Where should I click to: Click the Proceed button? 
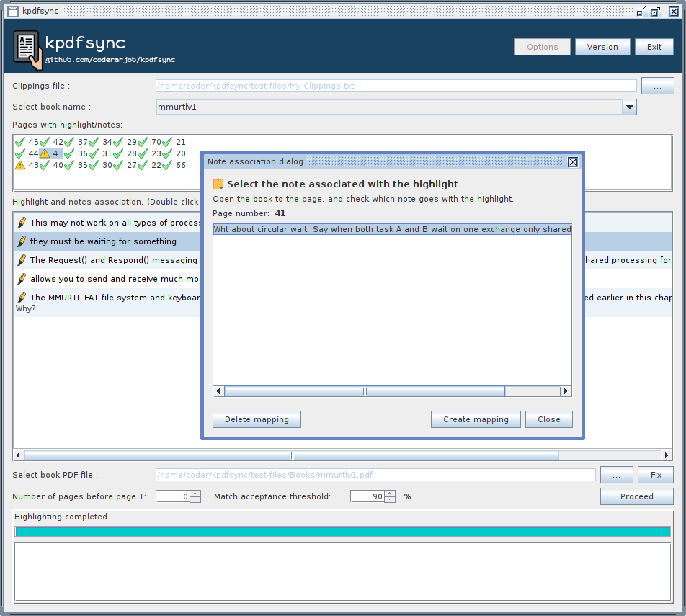click(636, 496)
